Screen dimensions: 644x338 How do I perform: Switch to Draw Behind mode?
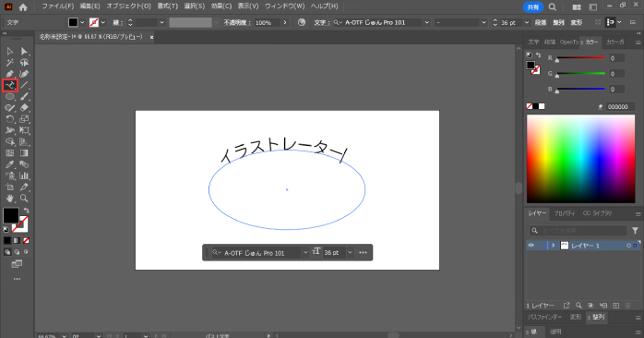pyautogui.click(x=17, y=252)
